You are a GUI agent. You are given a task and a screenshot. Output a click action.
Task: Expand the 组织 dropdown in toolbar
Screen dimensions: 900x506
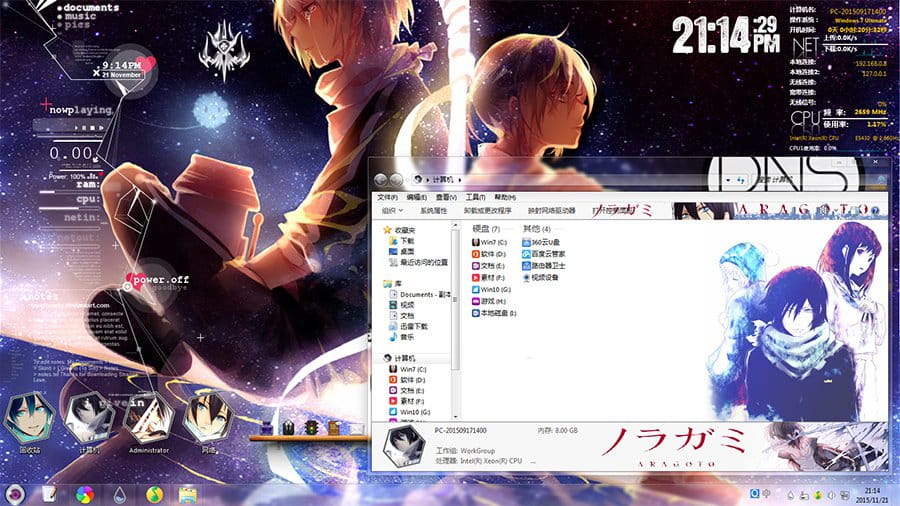coord(392,211)
